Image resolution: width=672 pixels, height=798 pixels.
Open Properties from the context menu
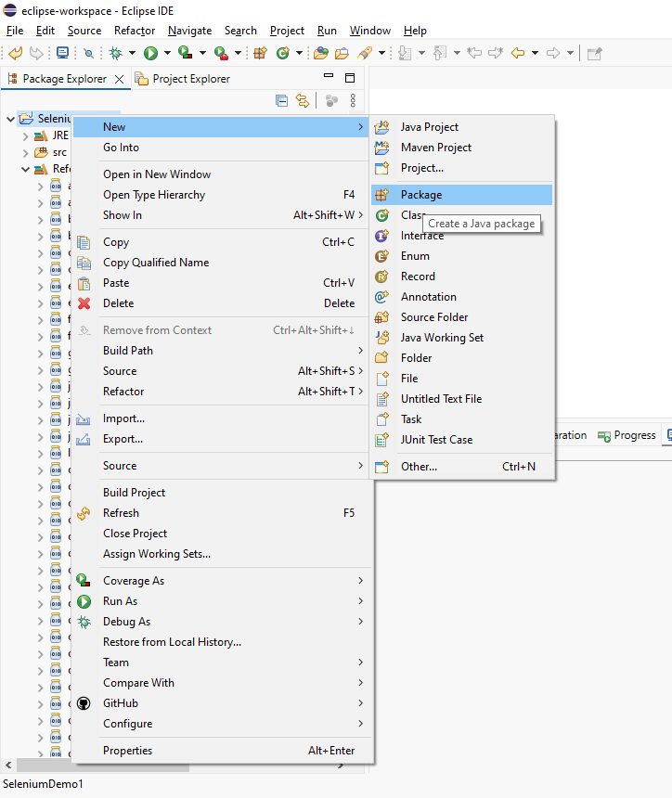point(222,751)
